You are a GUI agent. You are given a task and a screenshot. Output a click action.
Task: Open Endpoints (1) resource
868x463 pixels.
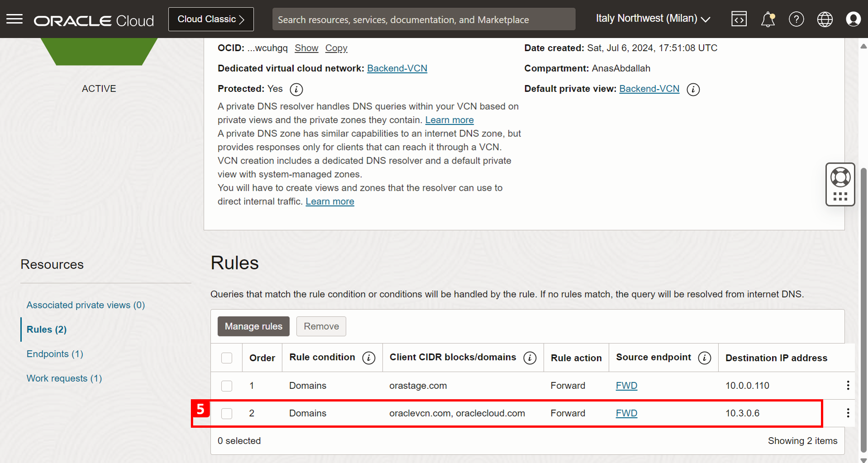coord(55,354)
